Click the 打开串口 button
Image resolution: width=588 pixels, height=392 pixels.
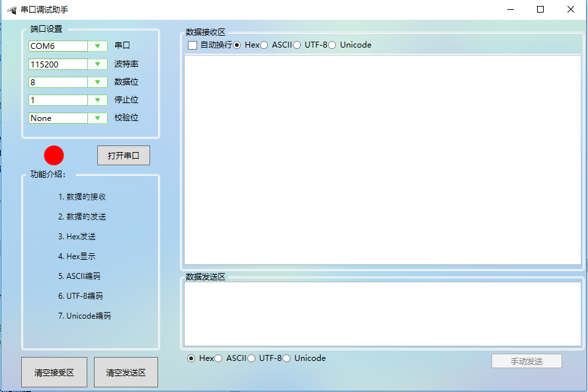click(x=124, y=155)
